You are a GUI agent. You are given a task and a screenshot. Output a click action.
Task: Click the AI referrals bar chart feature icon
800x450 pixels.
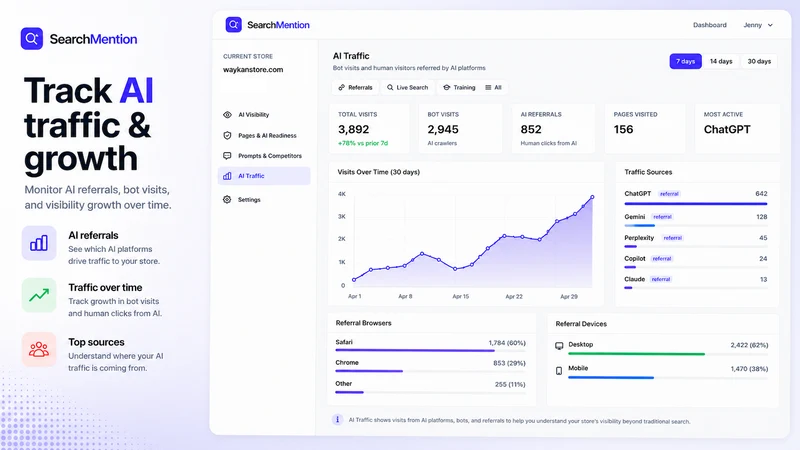pyautogui.click(x=39, y=243)
